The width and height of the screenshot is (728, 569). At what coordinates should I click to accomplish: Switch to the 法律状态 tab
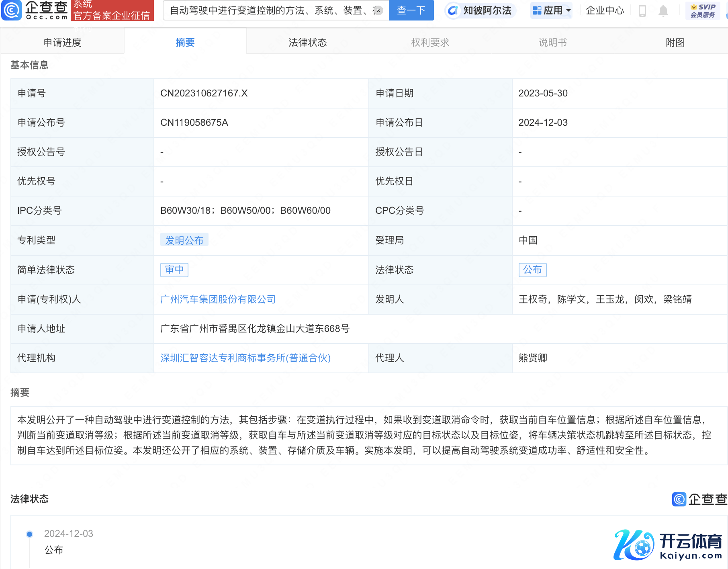point(307,42)
